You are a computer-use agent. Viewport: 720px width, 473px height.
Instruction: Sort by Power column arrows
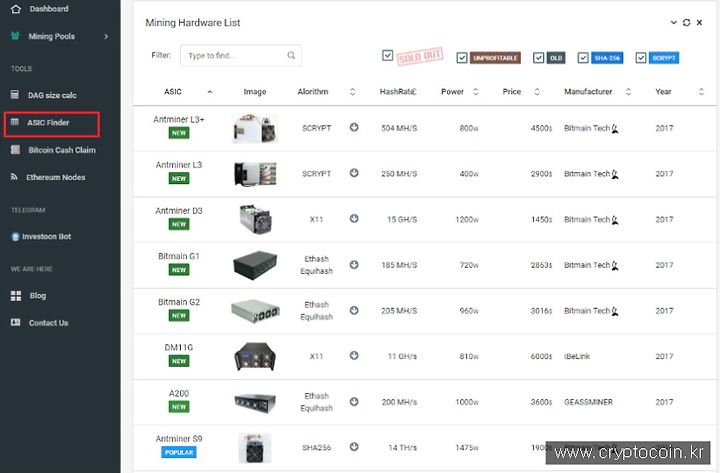click(x=476, y=92)
